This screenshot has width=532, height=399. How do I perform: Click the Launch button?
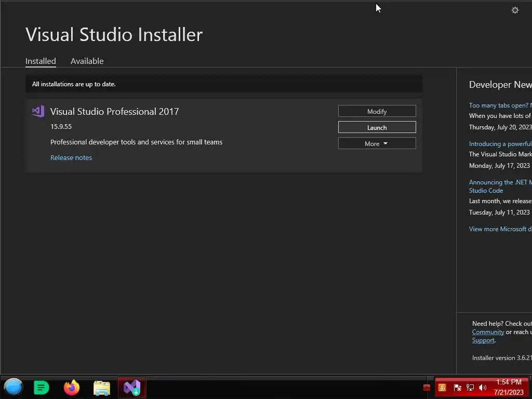pyautogui.click(x=377, y=127)
